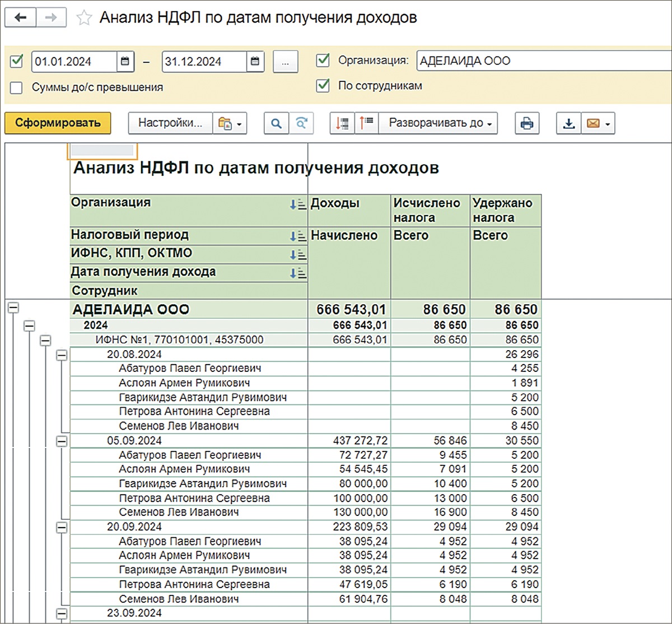Enable the Суммы до/с превышения checkbox

17,87
